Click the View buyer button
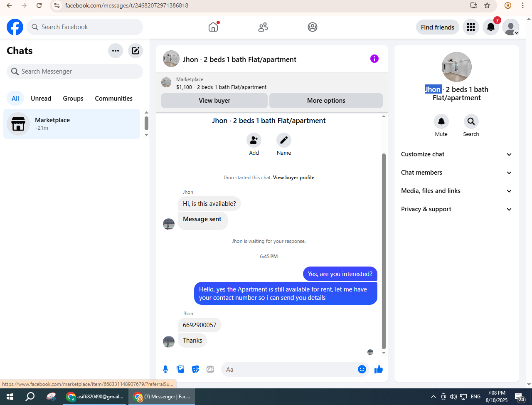Image resolution: width=532 pixels, height=405 pixels. [x=214, y=101]
